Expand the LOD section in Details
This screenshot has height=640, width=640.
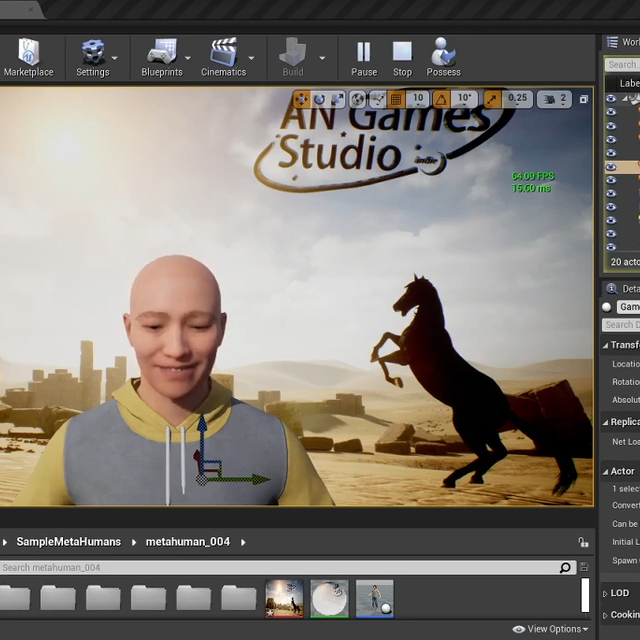click(x=620, y=593)
